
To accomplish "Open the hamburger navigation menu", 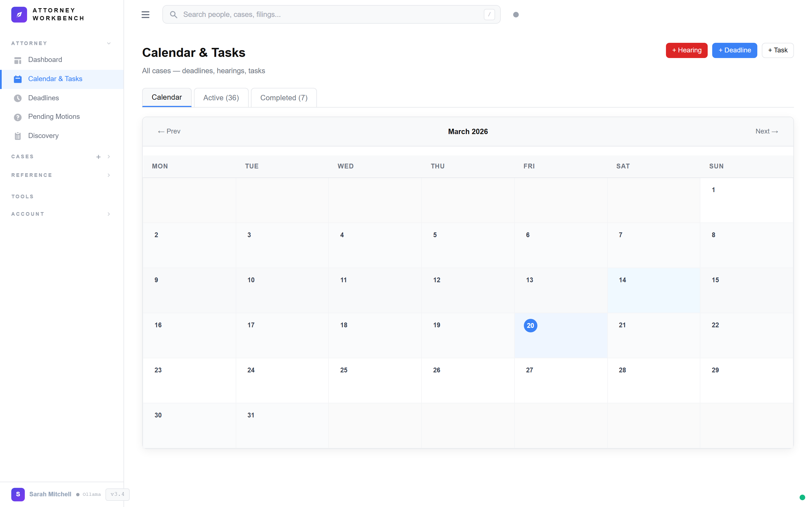I will pyautogui.click(x=145, y=14).
